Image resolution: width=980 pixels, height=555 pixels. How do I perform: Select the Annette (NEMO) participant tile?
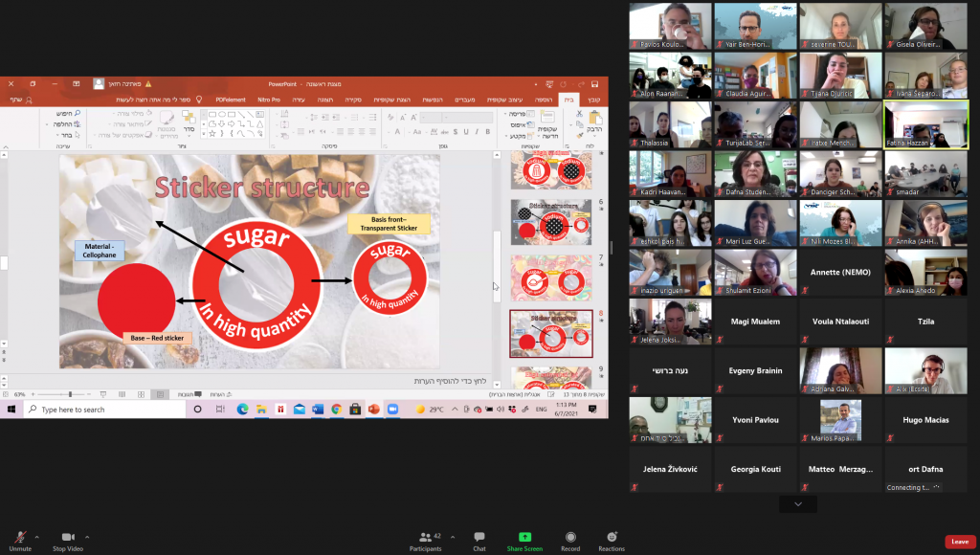(x=840, y=272)
